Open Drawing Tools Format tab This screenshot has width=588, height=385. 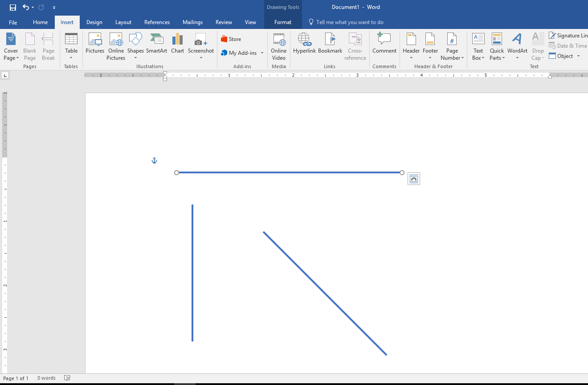pos(283,22)
